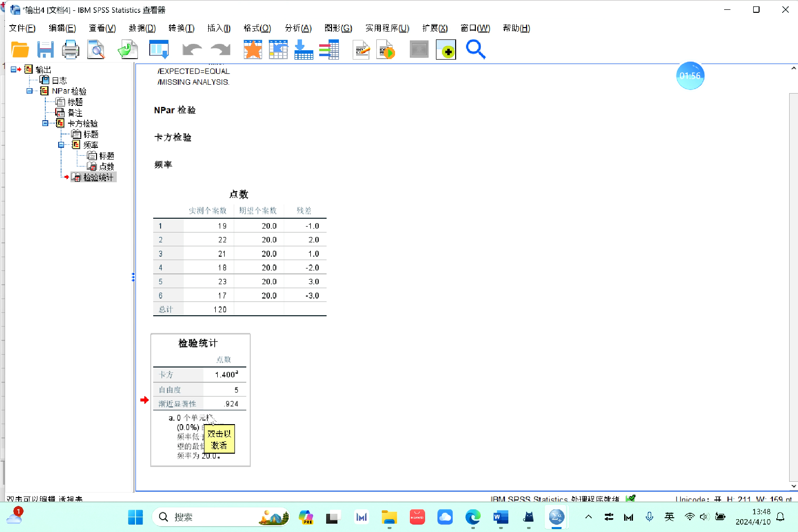This screenshot has height=532, width=798.
Task: Run the script icon with play arrow
Action: pyautogui.click(x=386, y=49)
